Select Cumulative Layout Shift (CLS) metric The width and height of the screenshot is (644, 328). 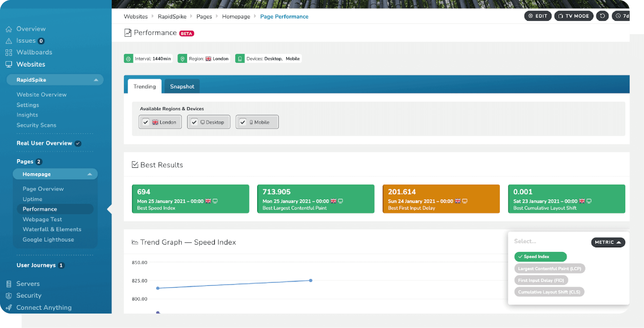pyautogui.click(x=549, y=292)
